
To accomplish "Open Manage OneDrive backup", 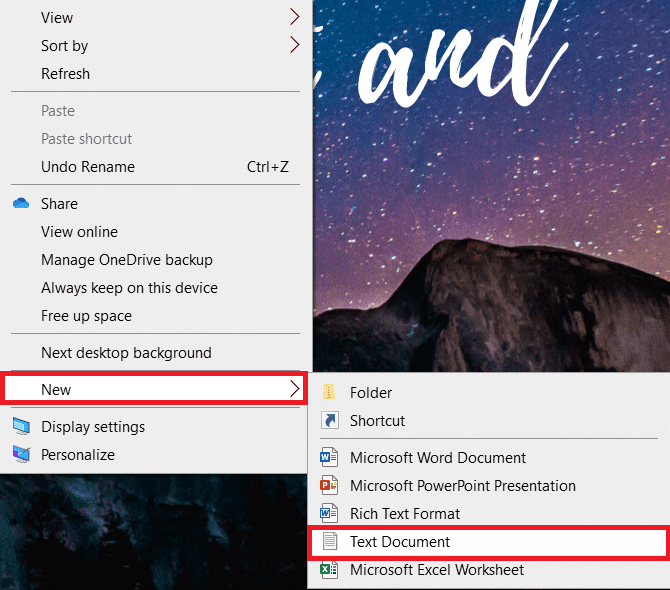I will pos(127,260).
